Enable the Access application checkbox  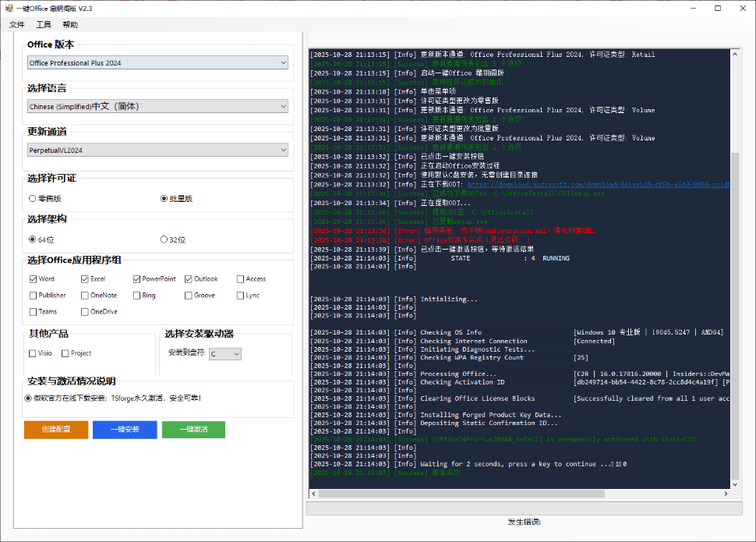[241, 279]
